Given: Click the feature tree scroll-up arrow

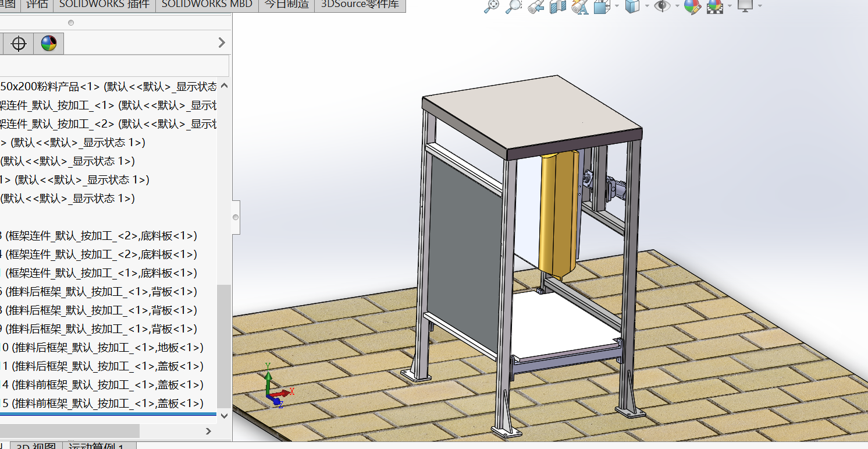Looking at the screenshot, I should pos(224,86).
